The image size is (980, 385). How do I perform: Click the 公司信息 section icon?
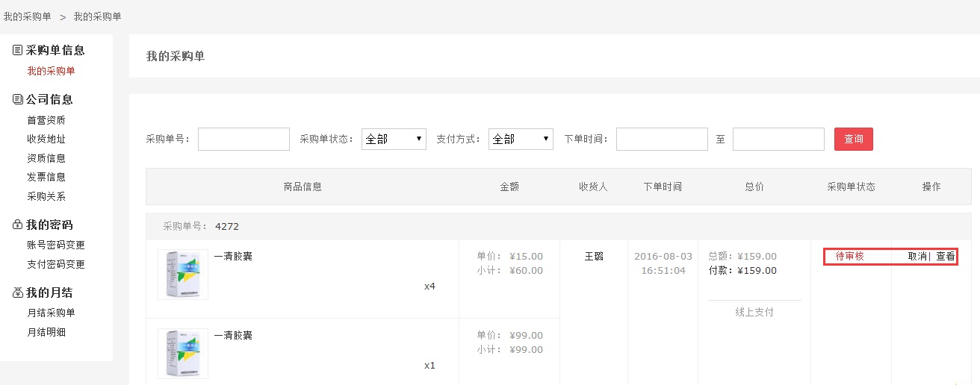[x=18, y=99]
